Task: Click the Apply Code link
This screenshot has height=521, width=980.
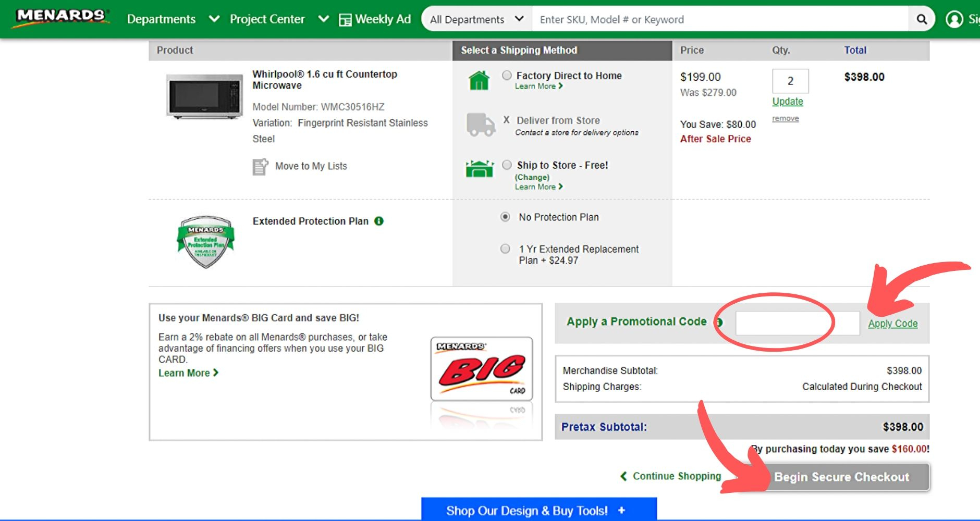Action: (x=892, y=324)
